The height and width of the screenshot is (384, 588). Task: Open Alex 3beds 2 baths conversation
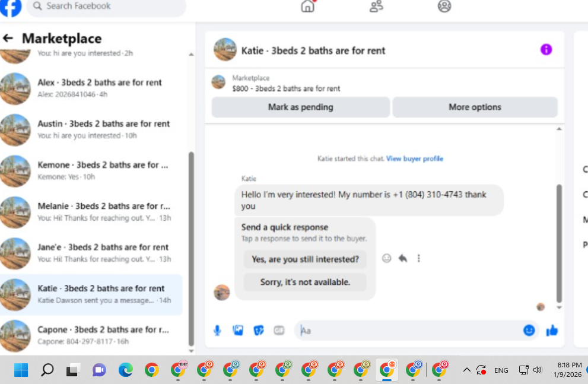pyautogui.click(x=91, y=88)
